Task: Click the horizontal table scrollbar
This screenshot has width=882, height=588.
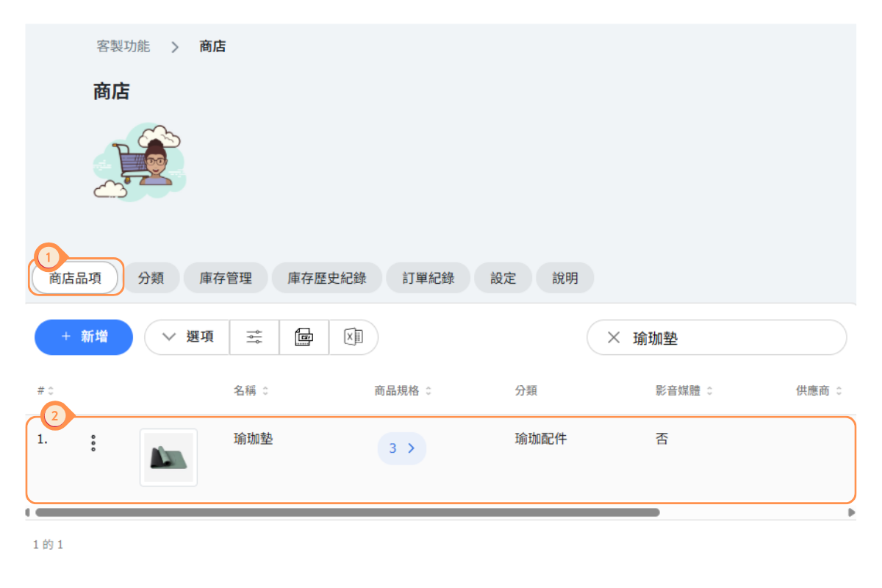Action: (x=347, y=512)
